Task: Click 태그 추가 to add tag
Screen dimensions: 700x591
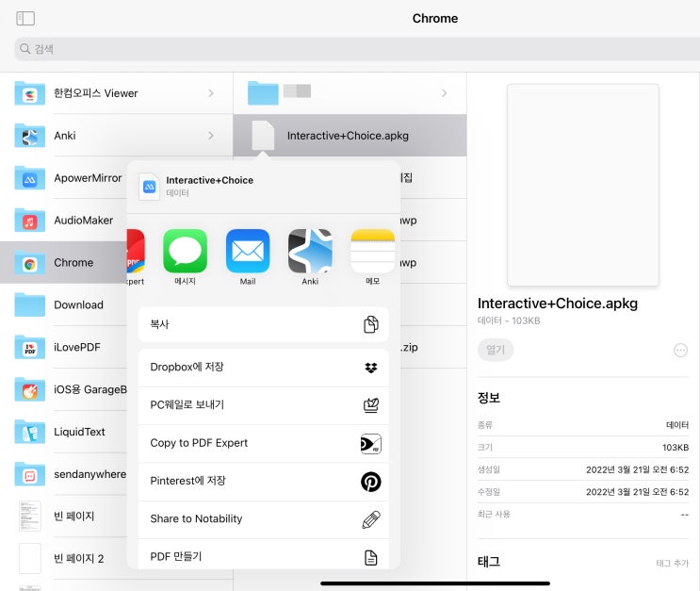Action: pos(672,564)
